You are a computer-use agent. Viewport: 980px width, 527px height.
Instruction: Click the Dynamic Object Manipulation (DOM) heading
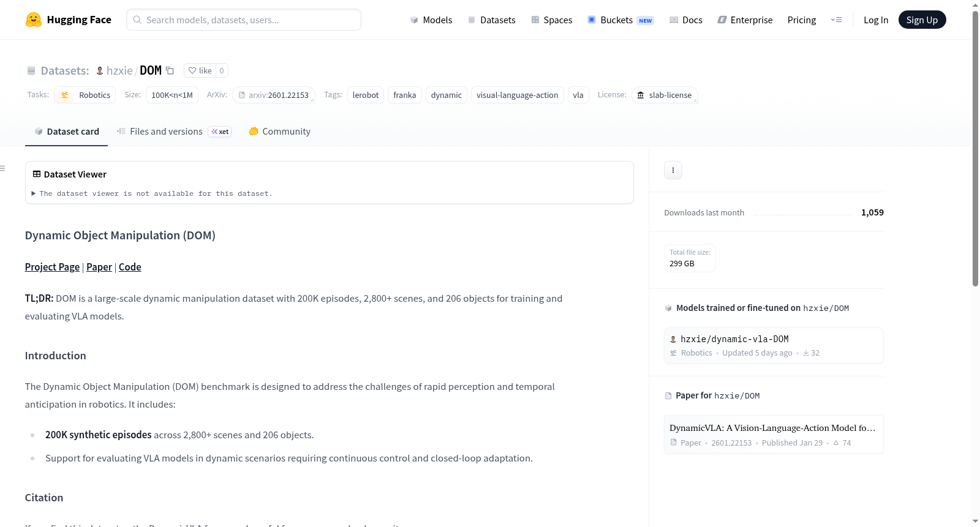pyautogui.click(x=120, y=236)
